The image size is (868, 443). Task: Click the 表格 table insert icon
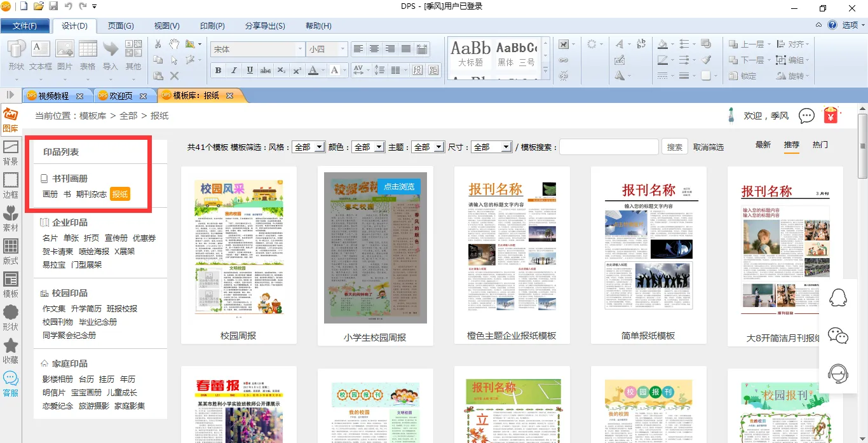(88, 55)
